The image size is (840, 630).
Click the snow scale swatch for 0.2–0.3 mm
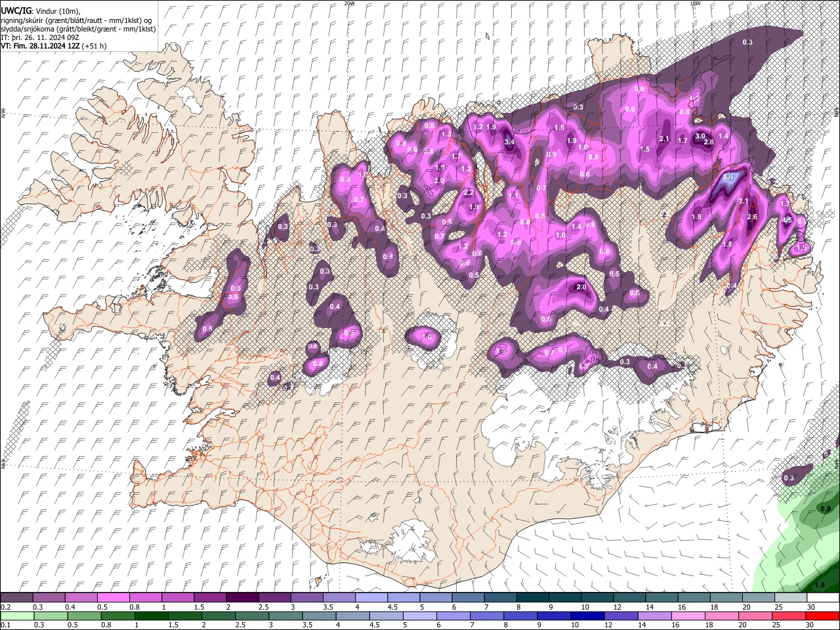[x=16, y=597]
